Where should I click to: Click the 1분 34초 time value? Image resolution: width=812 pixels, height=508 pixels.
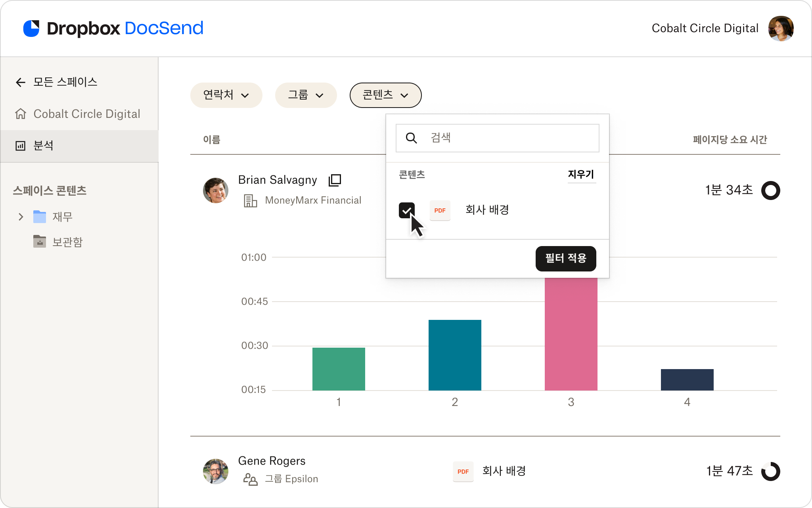pos(729,190)
